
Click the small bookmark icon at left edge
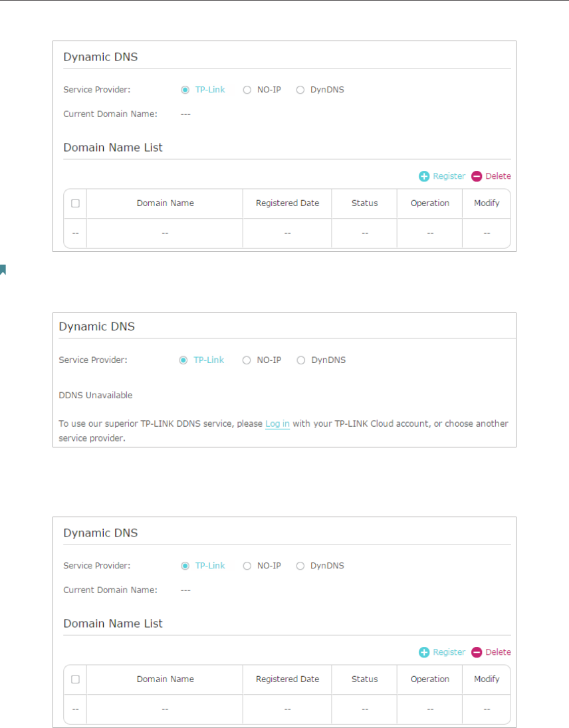tap(3, 269)
